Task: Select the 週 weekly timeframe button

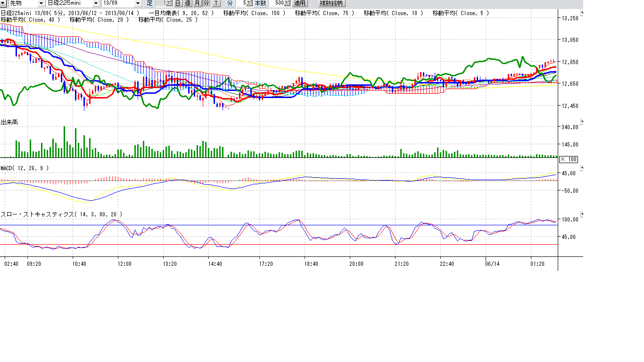Action: point(187,3)
